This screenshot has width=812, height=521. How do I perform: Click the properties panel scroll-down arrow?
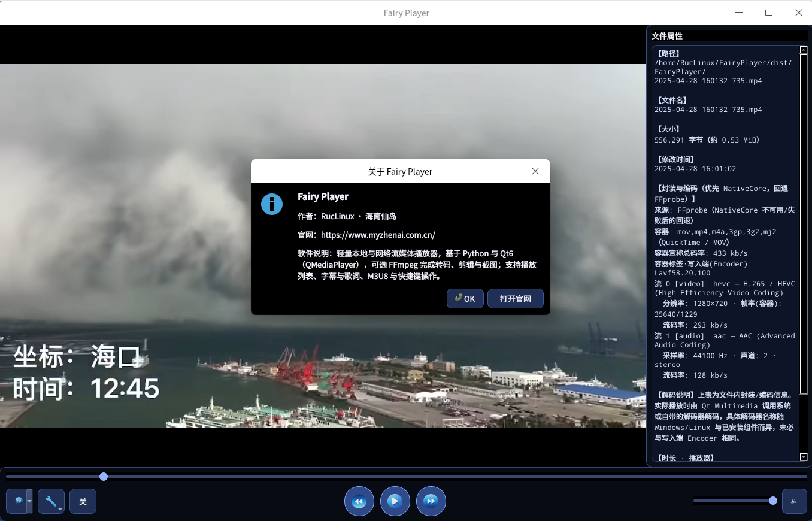[x=804, y=457]
